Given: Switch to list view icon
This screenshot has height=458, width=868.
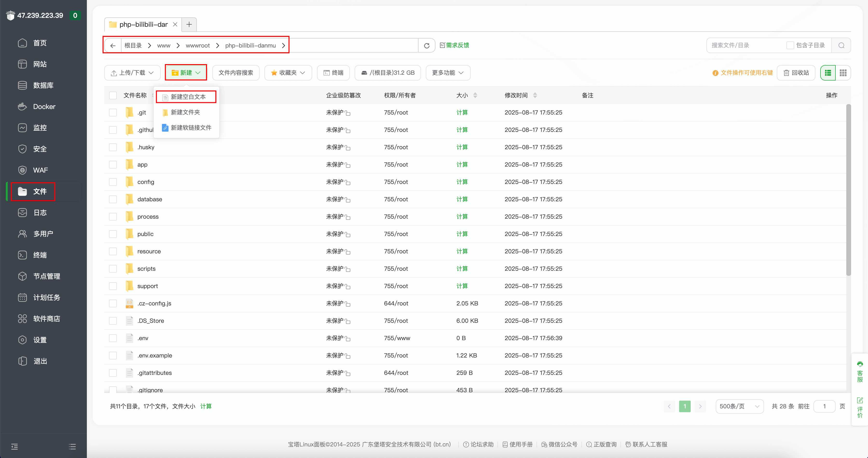Looking at the screenshot, I should coord(828,73).
